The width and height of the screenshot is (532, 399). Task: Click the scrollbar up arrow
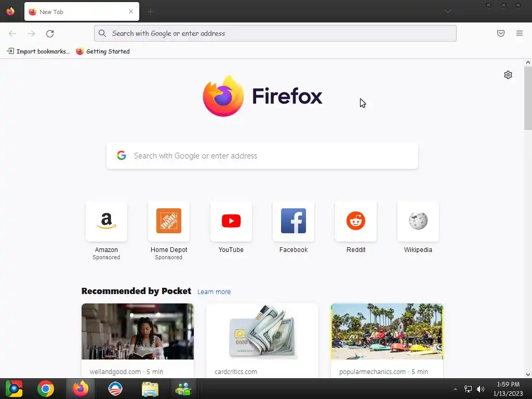tap(528, 62)
